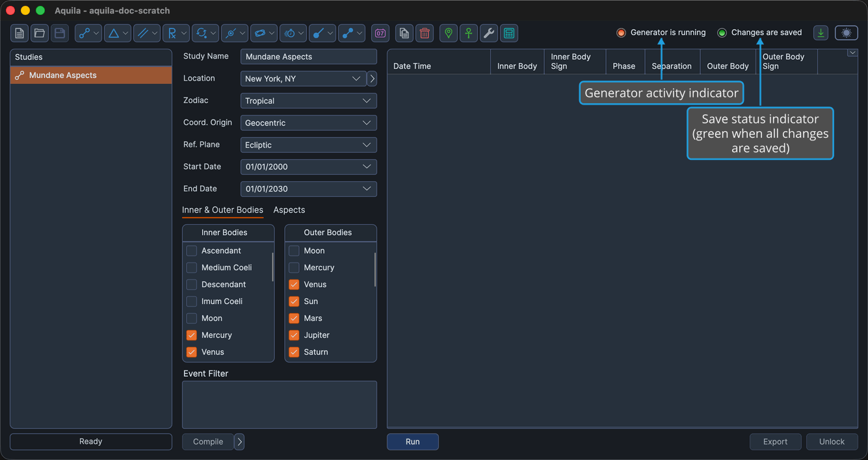Click the Date Time column header
This screenshot has height=460, width=868.
(x=439, y=62)
